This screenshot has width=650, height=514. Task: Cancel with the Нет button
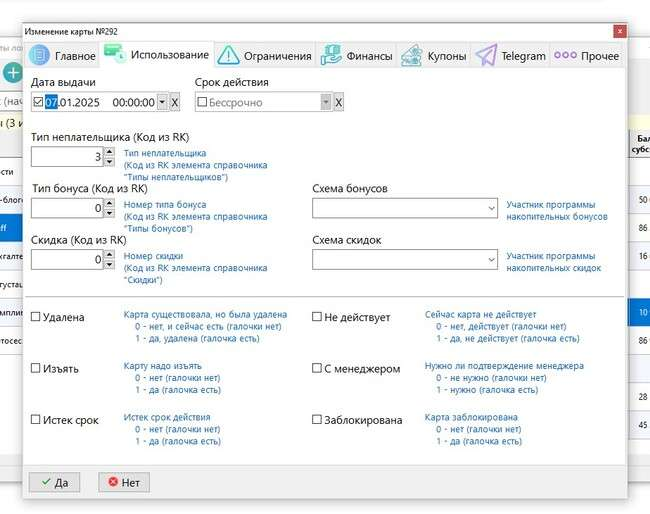[124, 482]
